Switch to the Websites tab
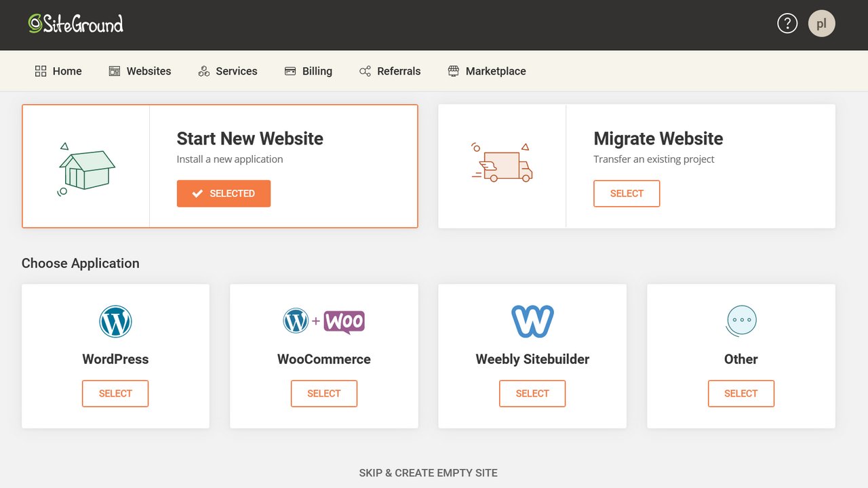The width and height of the screenshot is (868, 488). point(140,70)
